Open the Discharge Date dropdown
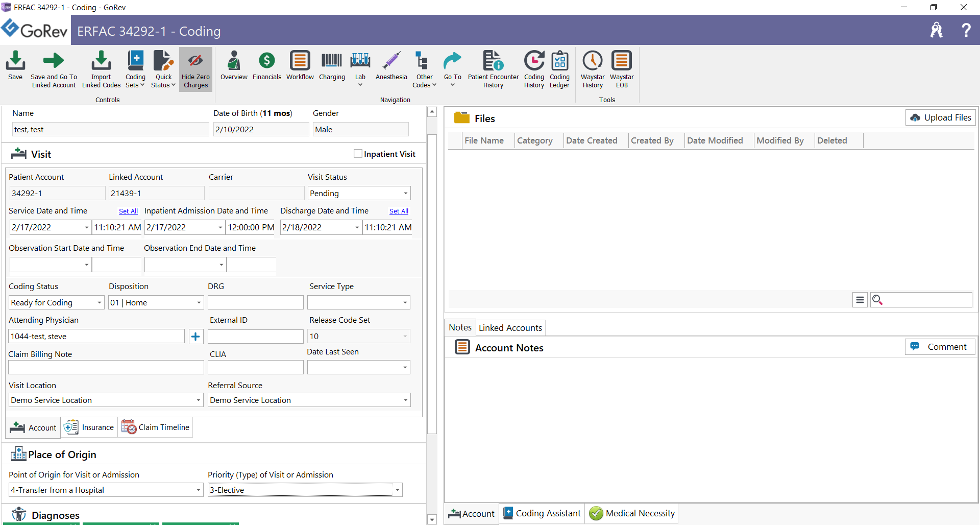The image size is (980, 525). coord(357,227)
